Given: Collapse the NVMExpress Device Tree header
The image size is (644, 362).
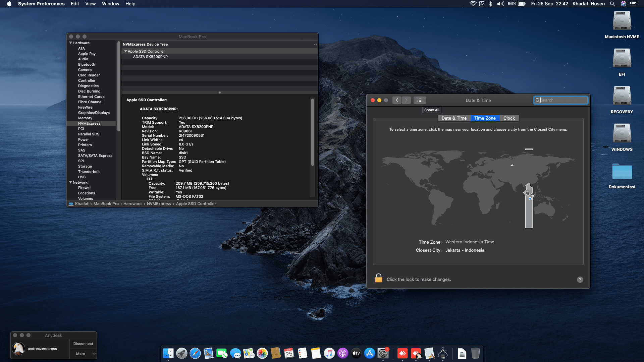Looking at the screenshot, I should coord(315,44).
